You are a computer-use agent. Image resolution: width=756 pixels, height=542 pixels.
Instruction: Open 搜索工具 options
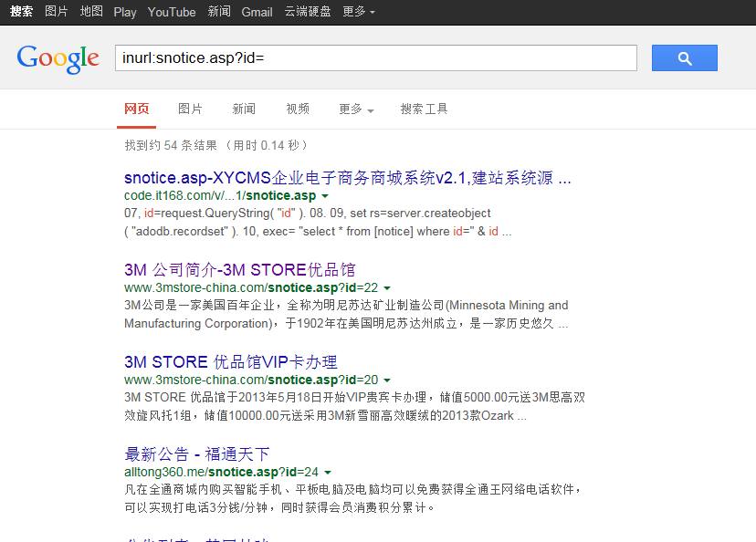pos(424,109)
